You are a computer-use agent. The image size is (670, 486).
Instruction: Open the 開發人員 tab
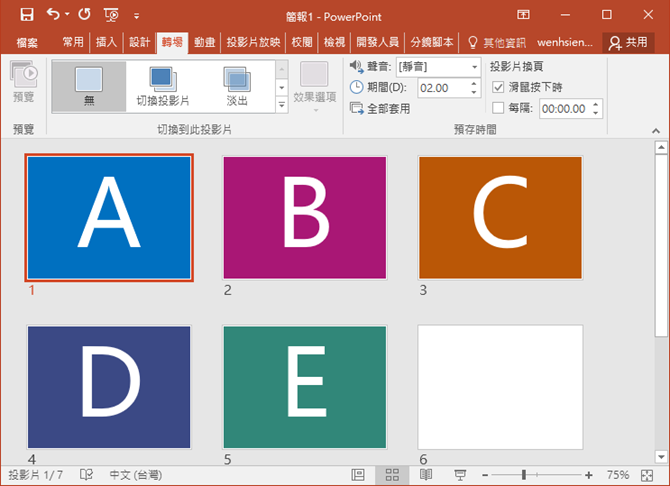pyautogui.click(x=378, y=42)
